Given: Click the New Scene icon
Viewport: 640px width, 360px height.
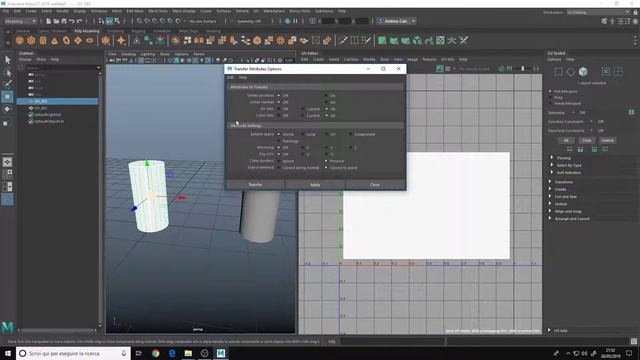Looking at the screenshot, I should point(49,21).
